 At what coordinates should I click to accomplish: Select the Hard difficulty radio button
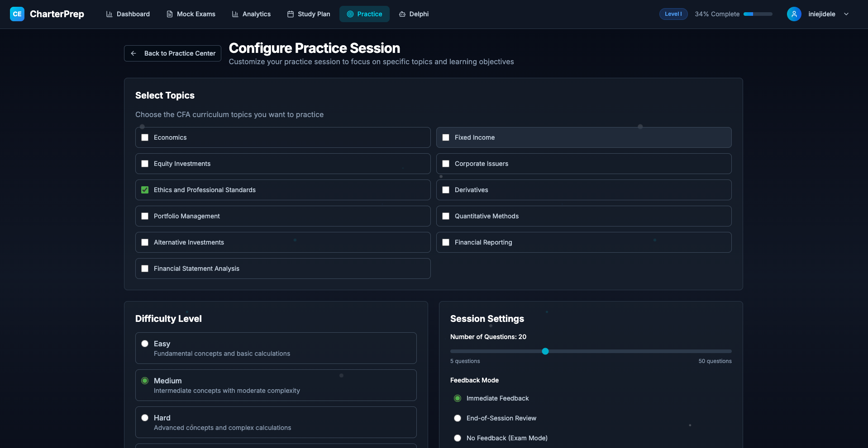tap(145, 418)
